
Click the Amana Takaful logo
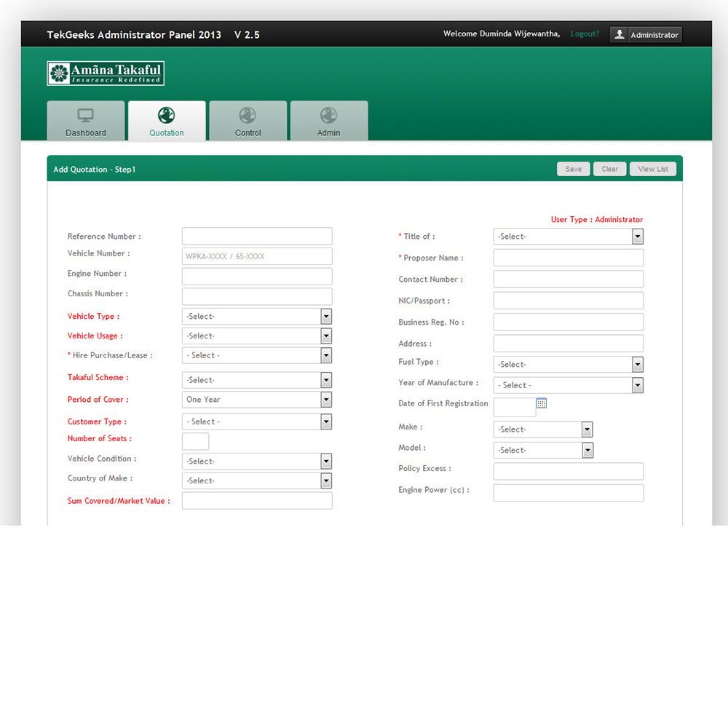pyautogui.click(x=106, y=74)
